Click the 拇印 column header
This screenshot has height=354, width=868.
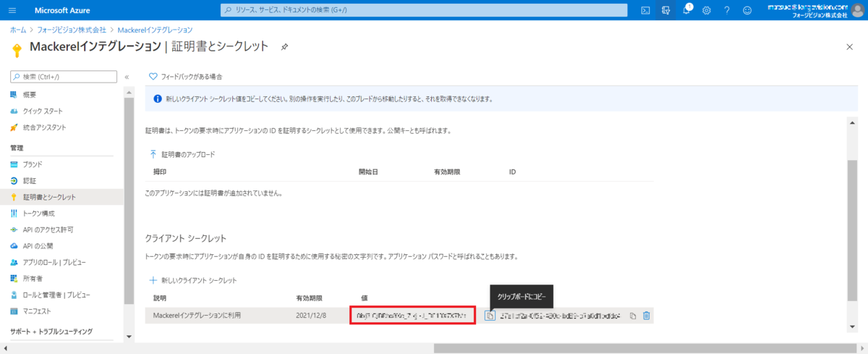(x=160, y=172)
